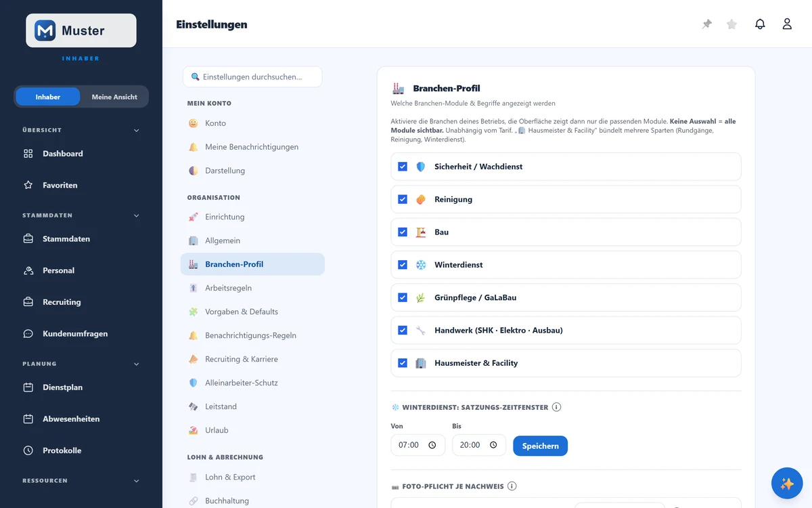Open Alleinarbeiter-Schutz settings
The image size is (812, 508).
[252, 383]
